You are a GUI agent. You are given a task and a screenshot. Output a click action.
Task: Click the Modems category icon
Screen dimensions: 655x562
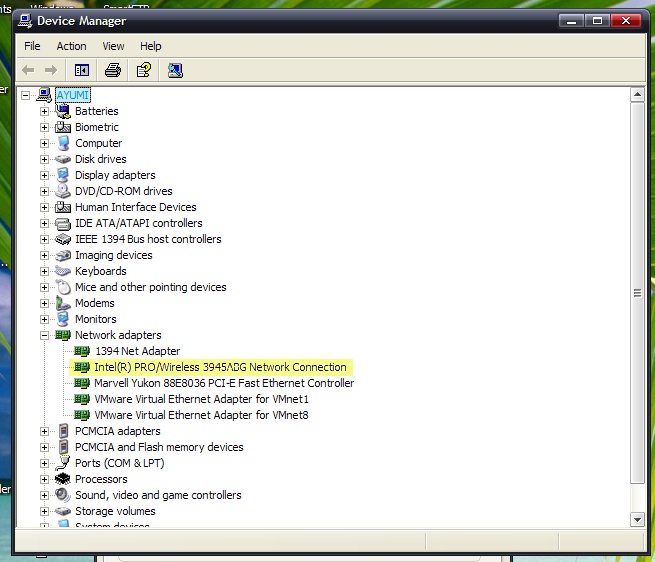(x=63, y=303)
